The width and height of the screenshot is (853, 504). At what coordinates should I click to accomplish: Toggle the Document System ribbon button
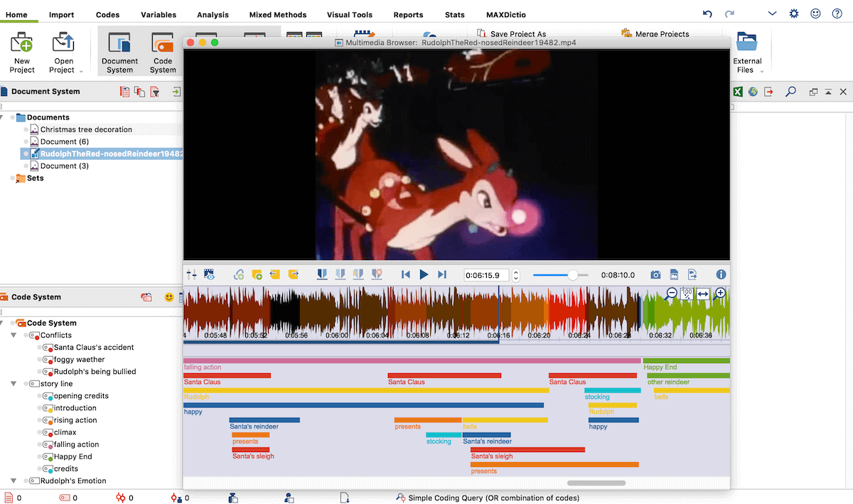119,52
